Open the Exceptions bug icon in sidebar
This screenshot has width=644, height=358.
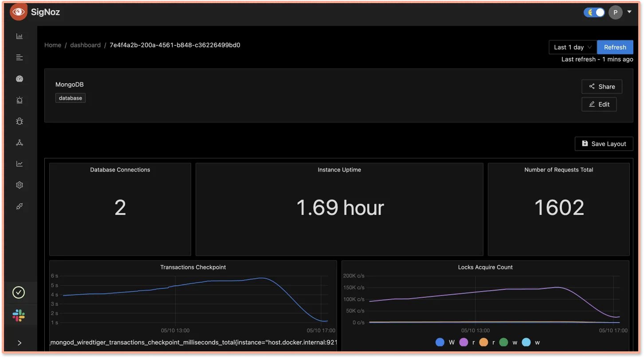coord(19,121)
